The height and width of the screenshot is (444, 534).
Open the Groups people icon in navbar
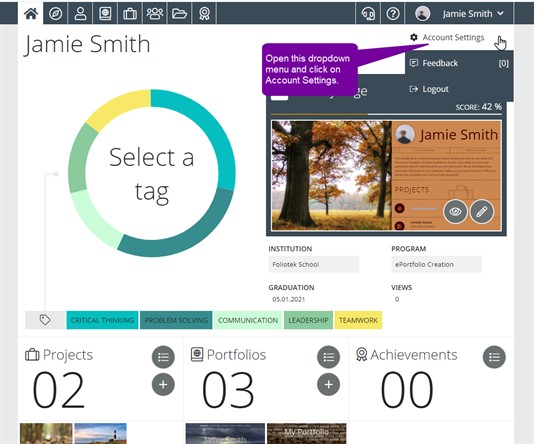click(x=155, y=14)
